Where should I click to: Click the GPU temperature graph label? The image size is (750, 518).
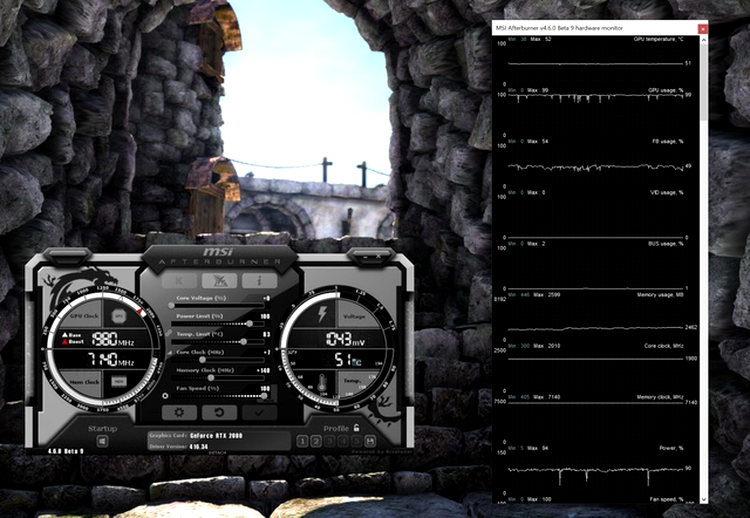(x=659, y=39)
